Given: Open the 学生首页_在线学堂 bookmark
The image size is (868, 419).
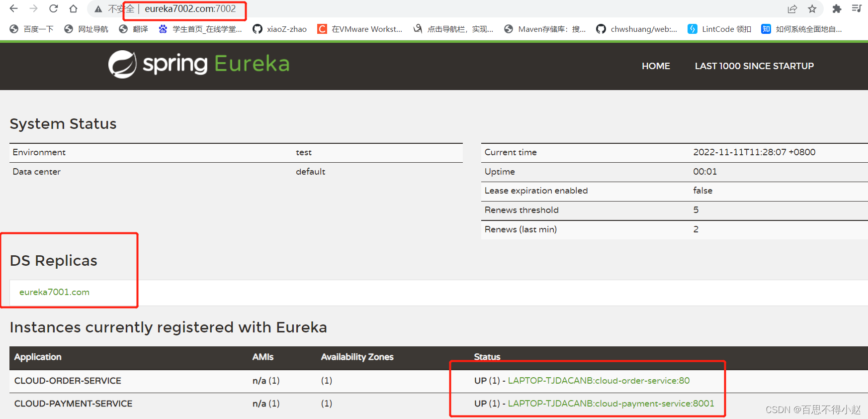Looking at the screenshot, I should (200, 29).
